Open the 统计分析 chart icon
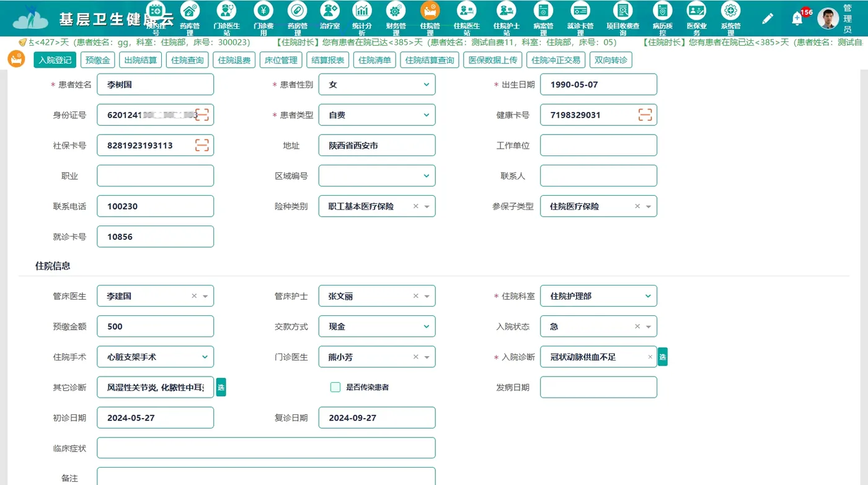The height and width of the screenshot is (485, 868). pos(362,11)
